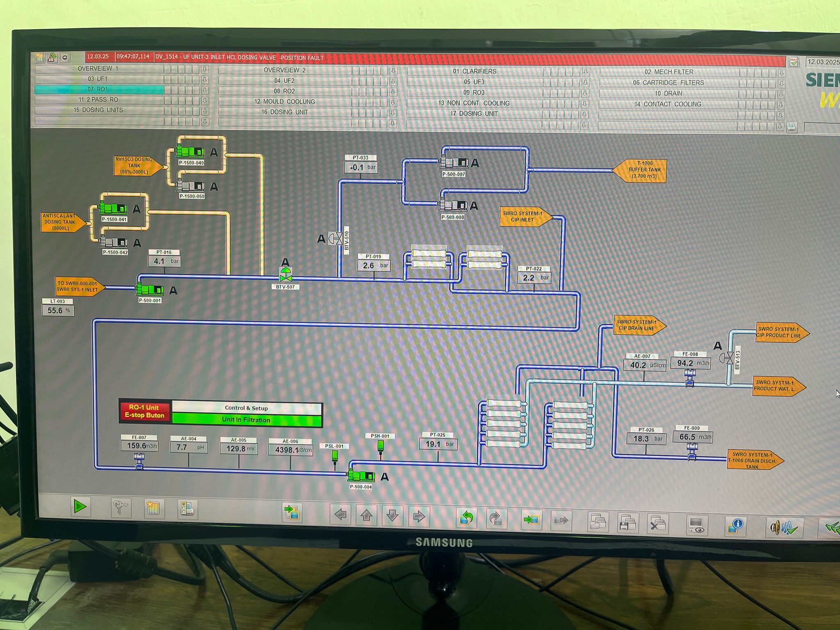Image resolution: width=840 pixels, height=630 pixels.
Task: Expand the arrow beside 01 CLARIFIERS
Action: [x=585, y=72]
